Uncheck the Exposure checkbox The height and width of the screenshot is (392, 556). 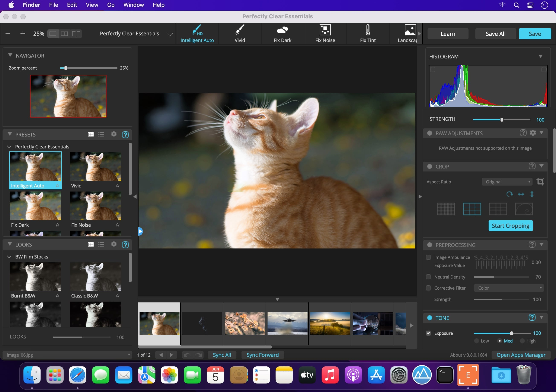coord(428,333)
